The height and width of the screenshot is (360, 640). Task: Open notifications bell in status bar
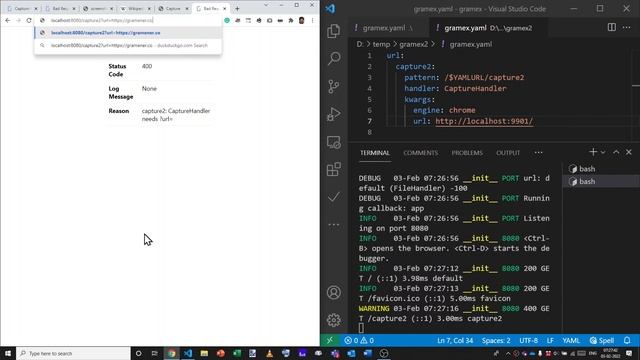(627, 340)
